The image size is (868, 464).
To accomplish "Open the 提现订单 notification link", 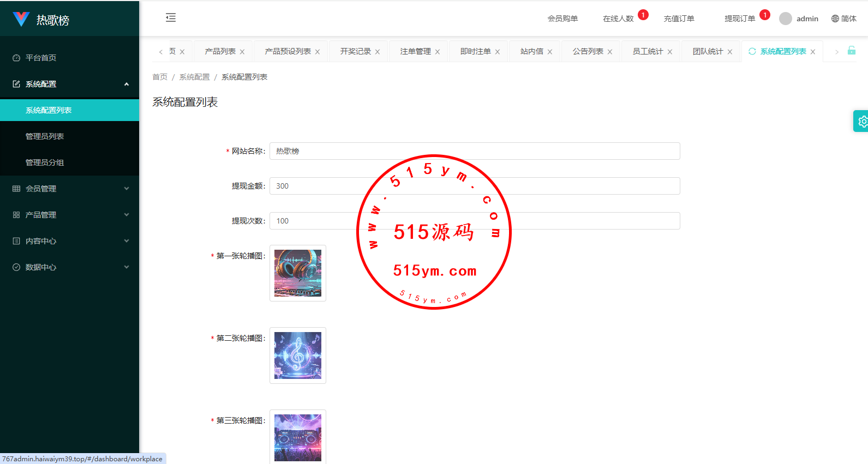I will point(740,19).
